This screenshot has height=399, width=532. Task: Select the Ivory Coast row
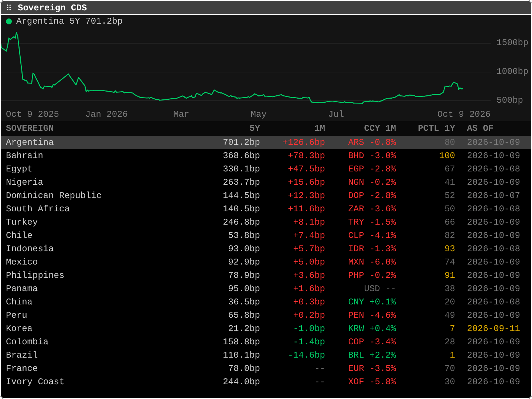coord(266,382)
